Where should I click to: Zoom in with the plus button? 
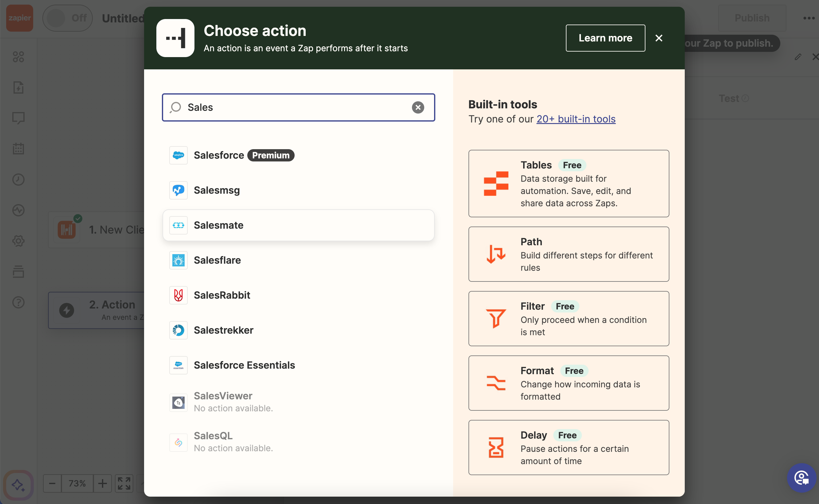point(102,483)
